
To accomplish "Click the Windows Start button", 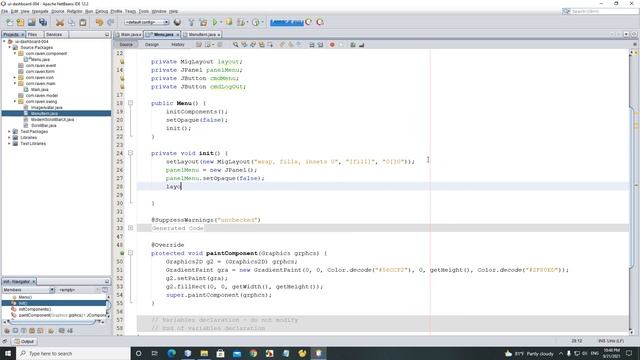I will (x=8, y=353).
